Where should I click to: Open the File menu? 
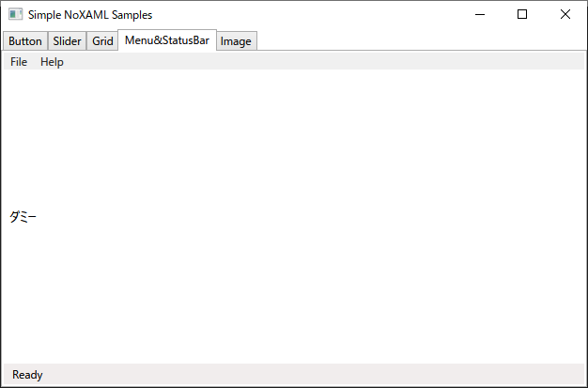[19, 62]
